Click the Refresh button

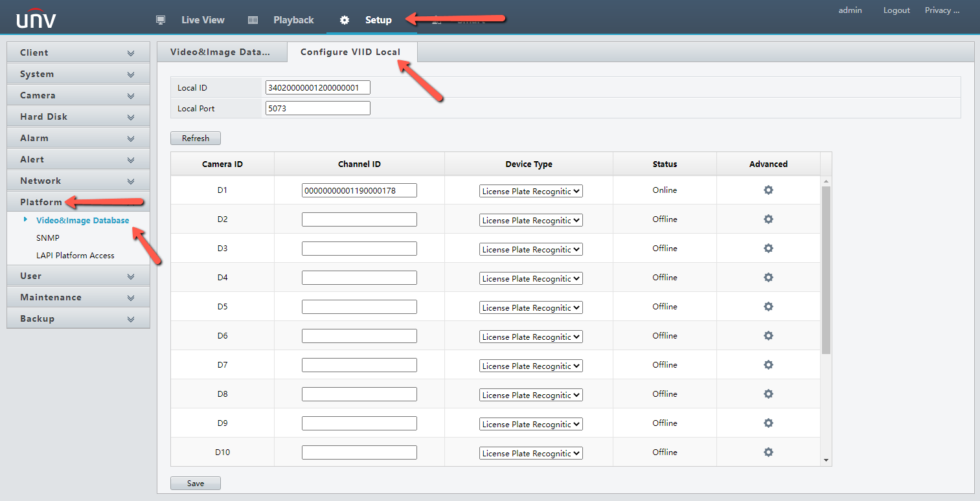196,139
